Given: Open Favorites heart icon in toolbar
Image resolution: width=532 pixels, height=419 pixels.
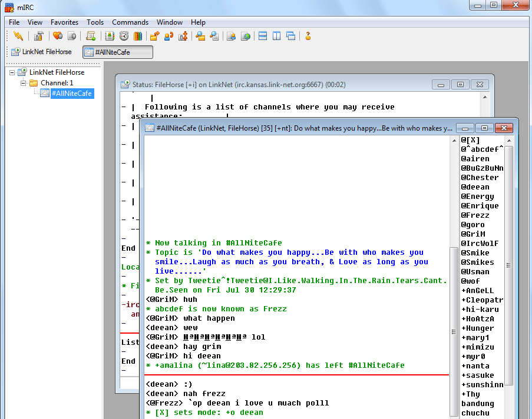Looking at the screenshot, I should (x=58, y=36).
